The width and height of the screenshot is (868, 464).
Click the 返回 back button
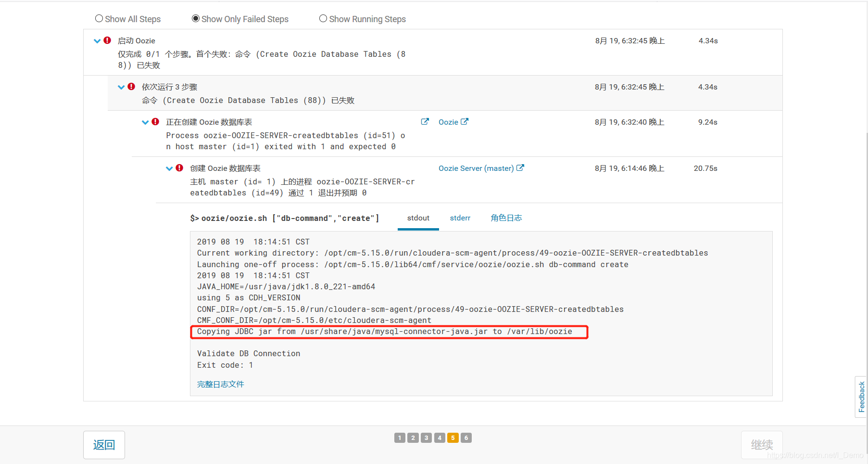point(104,445)
